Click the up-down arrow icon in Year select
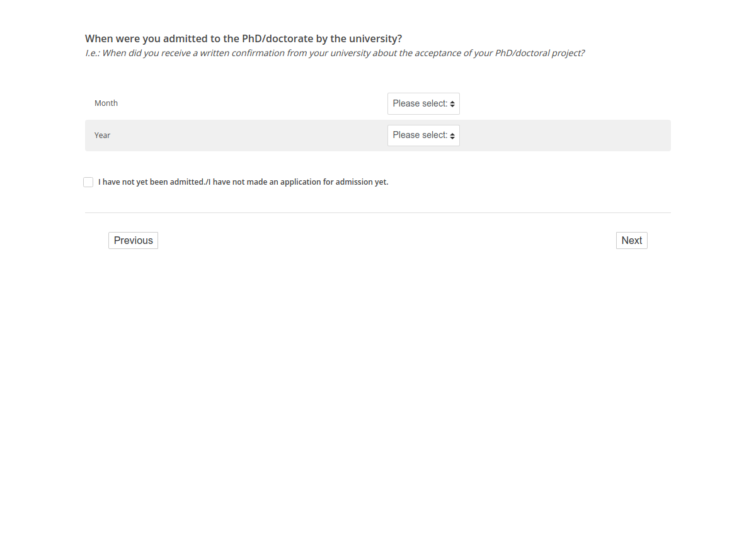Viewport: 756px width, 556px height. tap(452, 136)
